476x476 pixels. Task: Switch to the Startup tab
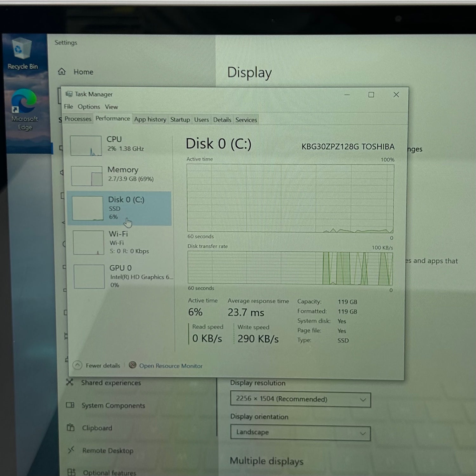[x=180, y=120]
